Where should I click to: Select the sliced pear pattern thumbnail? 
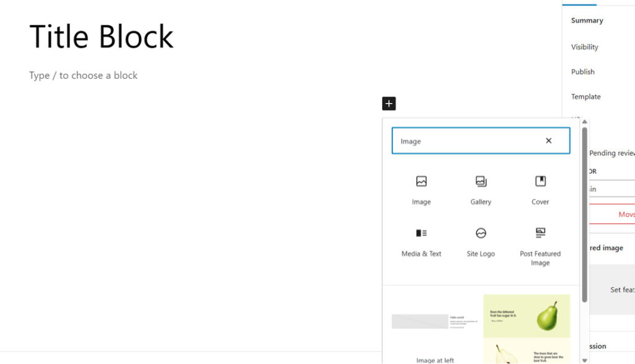coord(526,352)
